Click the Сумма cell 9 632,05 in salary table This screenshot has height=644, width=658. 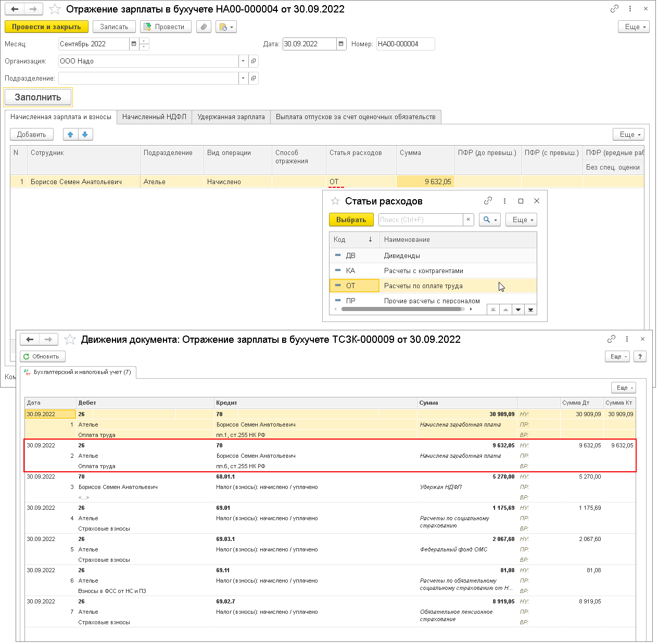(425, 182)
